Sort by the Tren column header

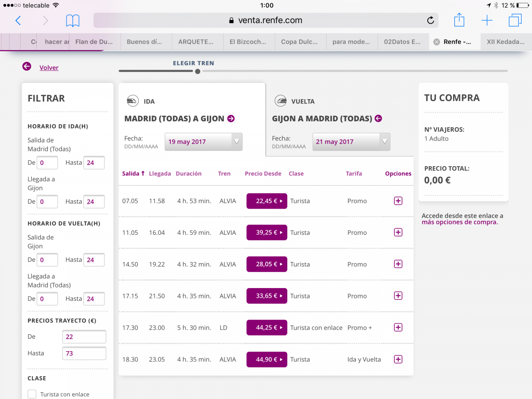click(224, 173)
